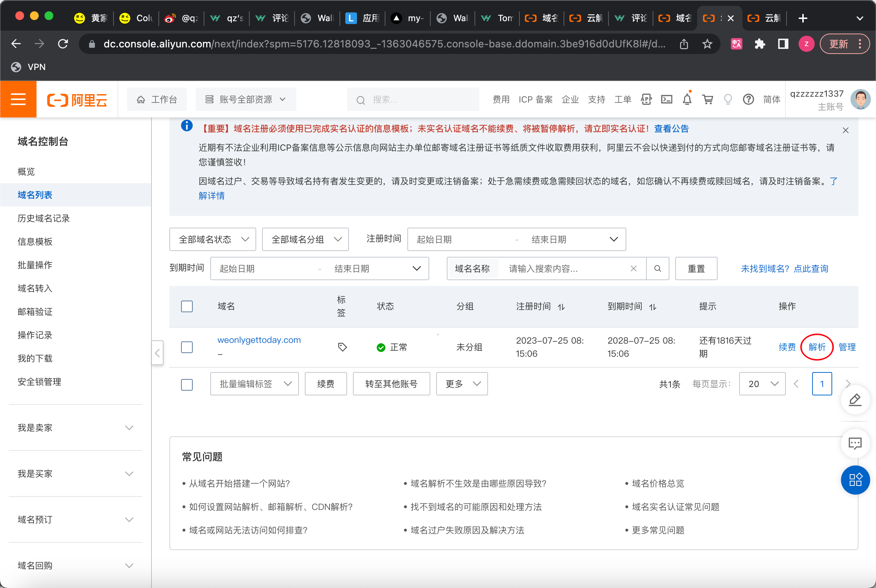Go to 概览 in sidebar

coord(26,172)
